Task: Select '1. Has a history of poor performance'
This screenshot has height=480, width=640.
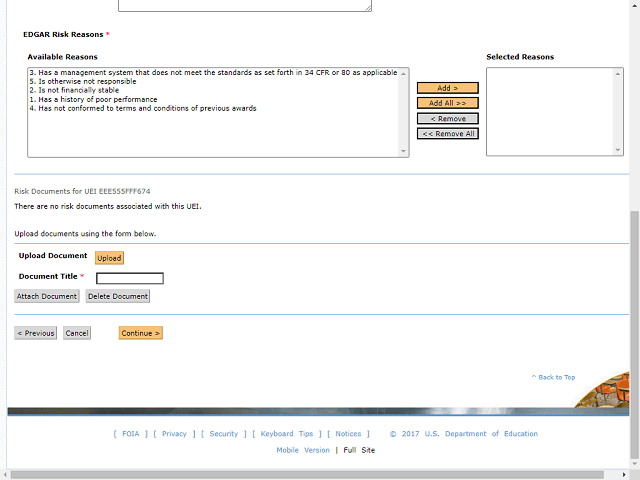Action: pos(93,99)
